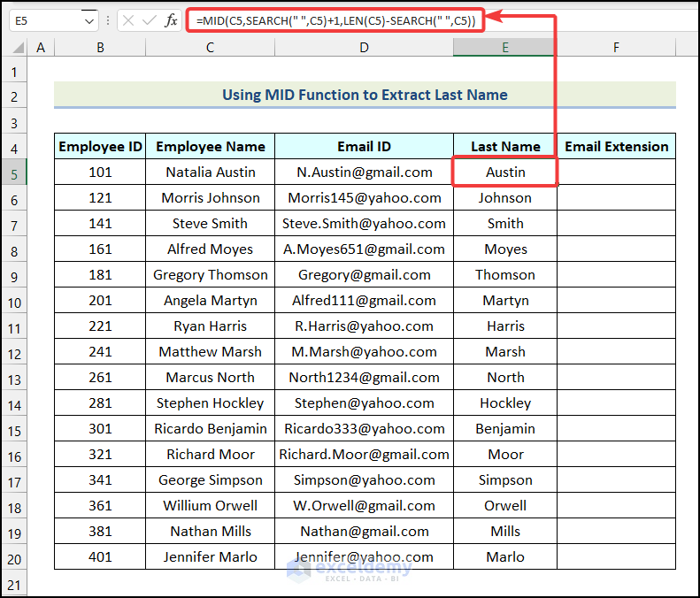This screenshot has height=598, width=700.
Task: Select cell 'Steve Smith'
Action: tap(210, 223)
